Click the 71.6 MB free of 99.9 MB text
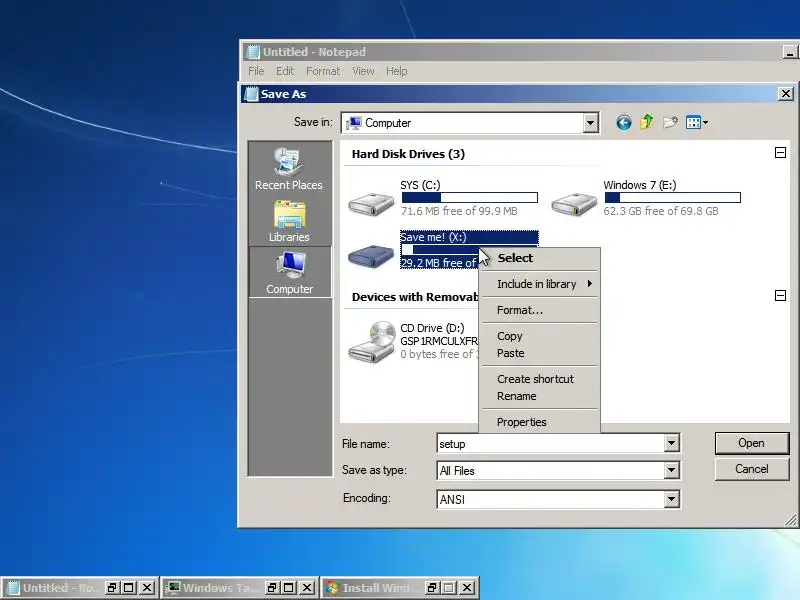Image resolution: width=800 pixels, height=600 pixels. pos(459,211)
